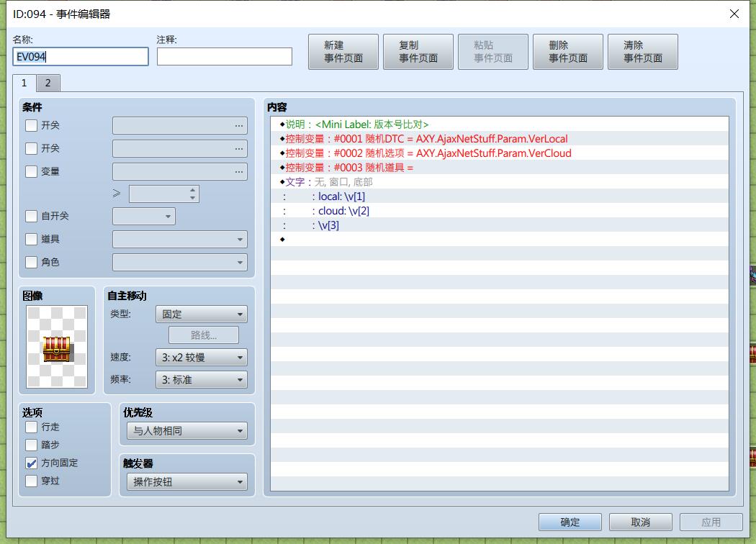Open the 角色 condition dropdown

click(180, 262)
